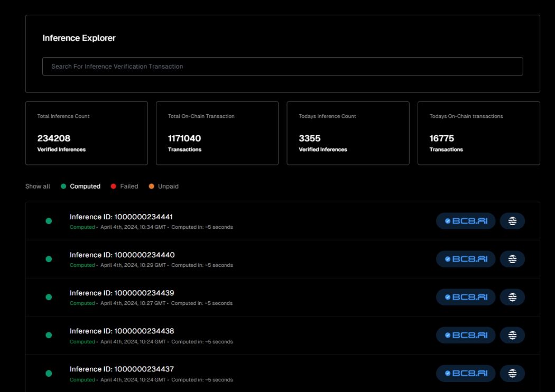Open Inference ID 1000000234438 details
The width and height of the screenshot is (555, 392).
click(x=122, y=331)
